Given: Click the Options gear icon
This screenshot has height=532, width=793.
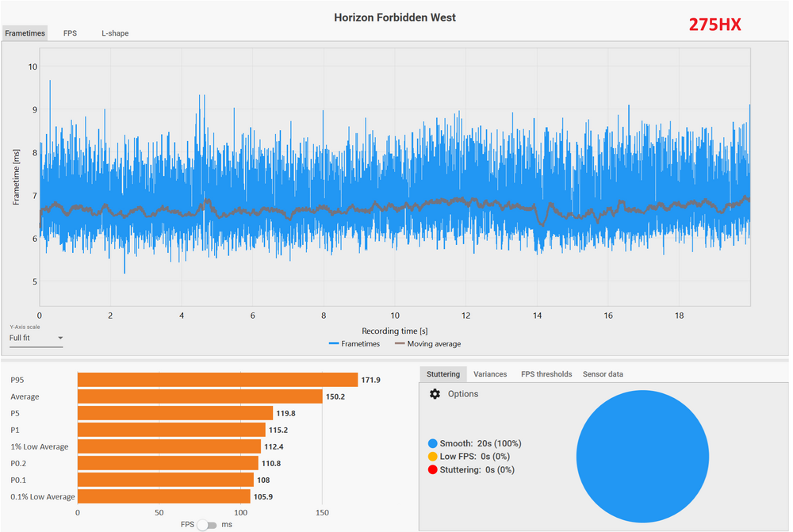Looking at the screenshot, I should (x=435, y=394).
